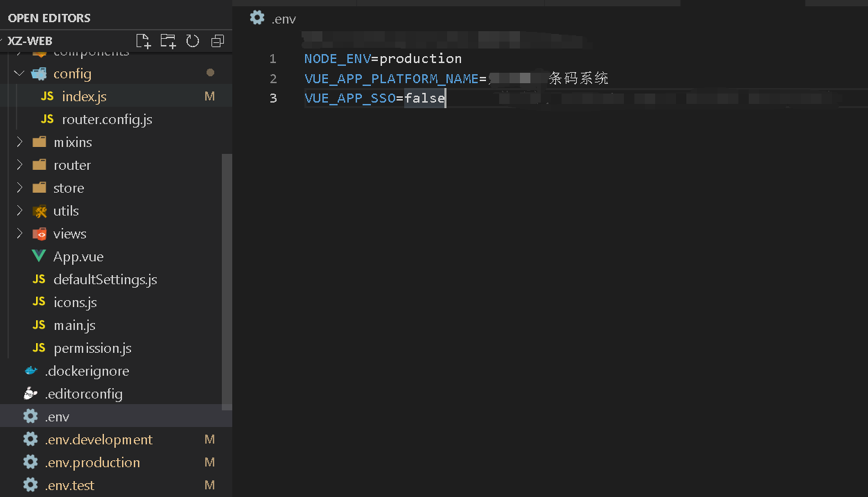Click the M badge of .env.production
The image size is (868, 497).
pos(209,462)
